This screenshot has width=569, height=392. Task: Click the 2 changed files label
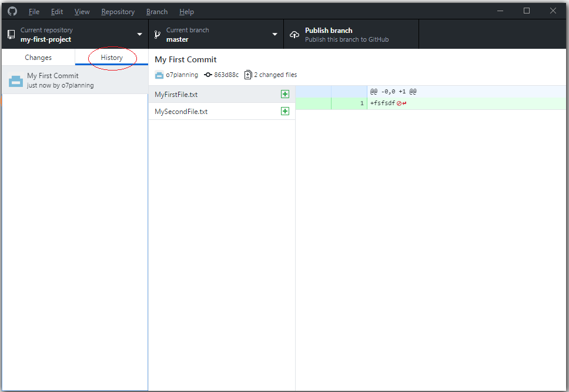point(276,75)
